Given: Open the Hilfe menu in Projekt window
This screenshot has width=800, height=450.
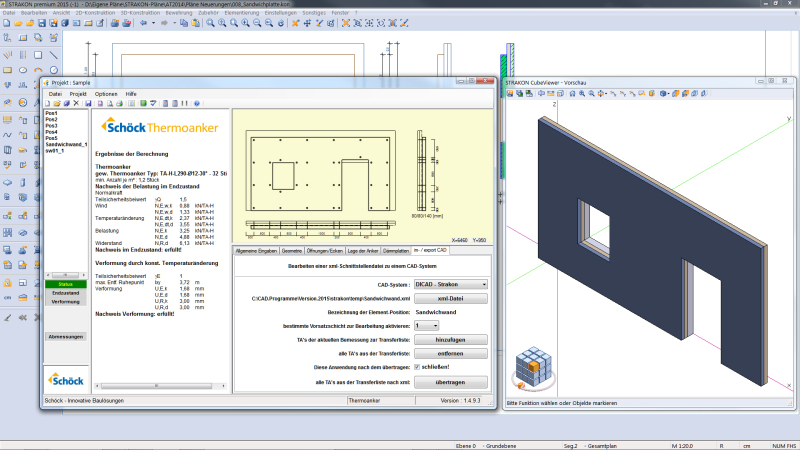Looking at the screenshot, I should pyautogui.click(x=131, y=94).
